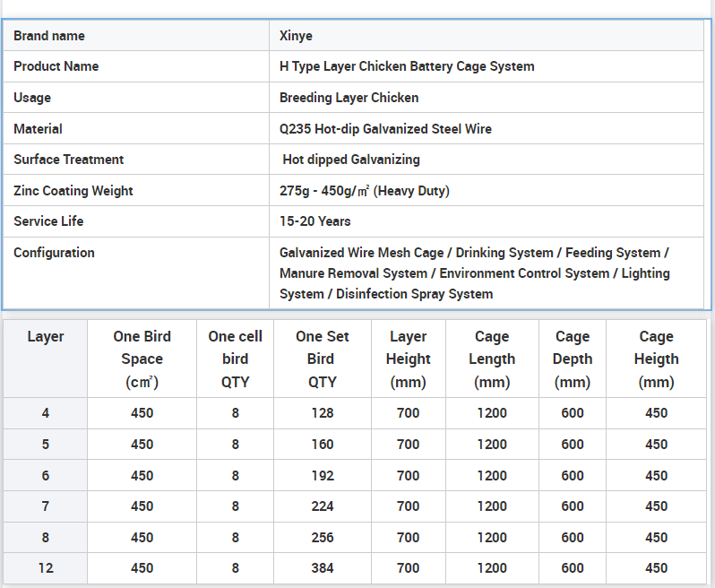
Task: Select the Cage Heigth column header
Action: (x=656, y=359)
